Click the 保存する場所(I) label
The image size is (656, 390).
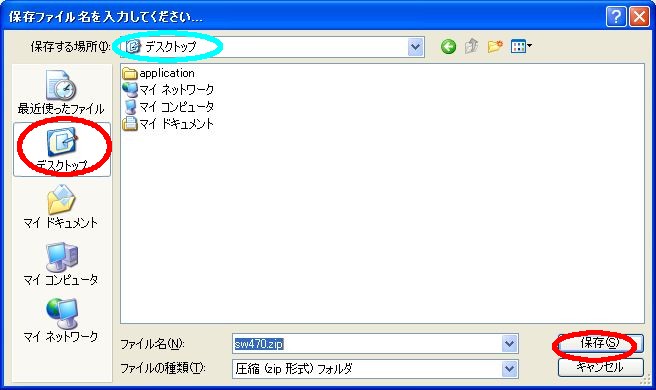click(x=70, y=46)
